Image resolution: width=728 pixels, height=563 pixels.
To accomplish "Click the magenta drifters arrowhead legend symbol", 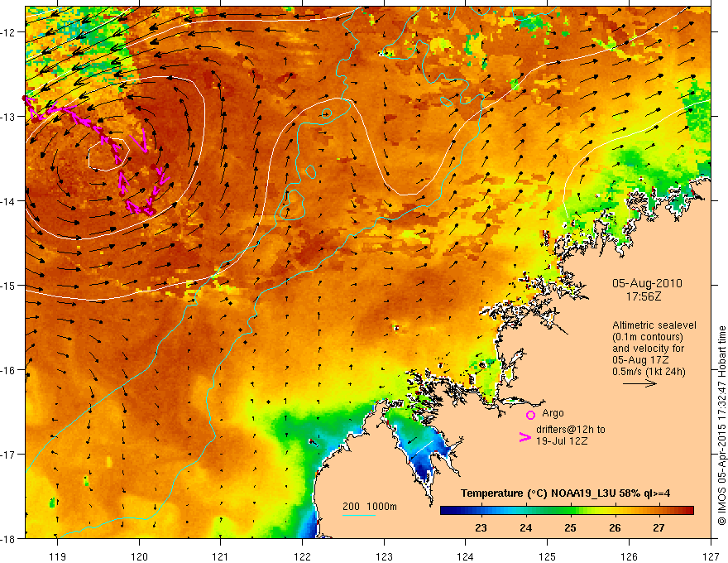I will point(525,437).
